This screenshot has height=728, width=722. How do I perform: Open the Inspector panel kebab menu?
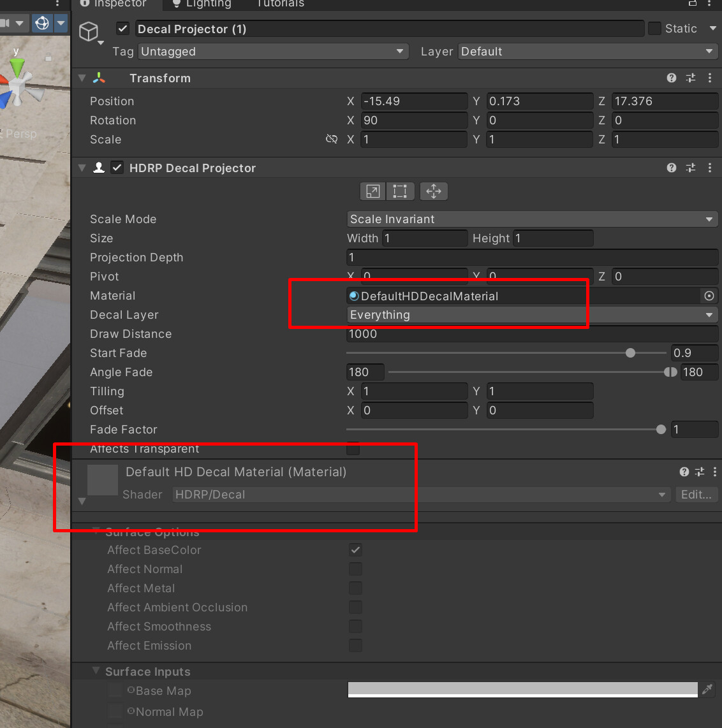click(709, 3)
